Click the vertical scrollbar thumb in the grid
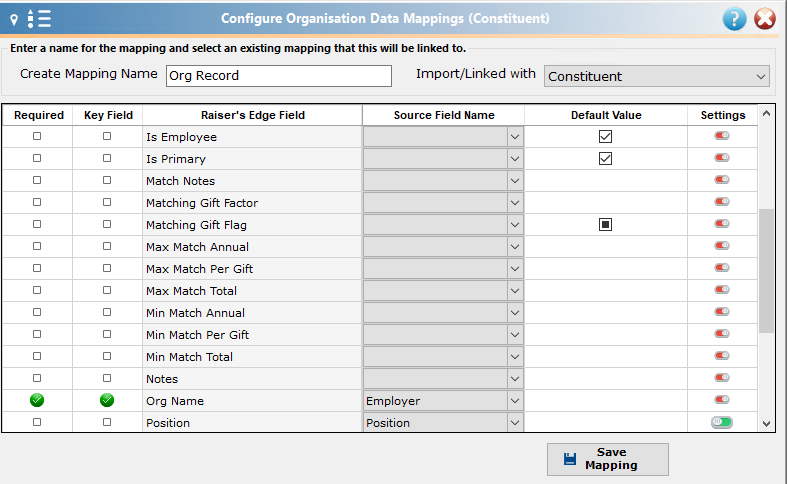788x484 pixels. tap(766, 270)
